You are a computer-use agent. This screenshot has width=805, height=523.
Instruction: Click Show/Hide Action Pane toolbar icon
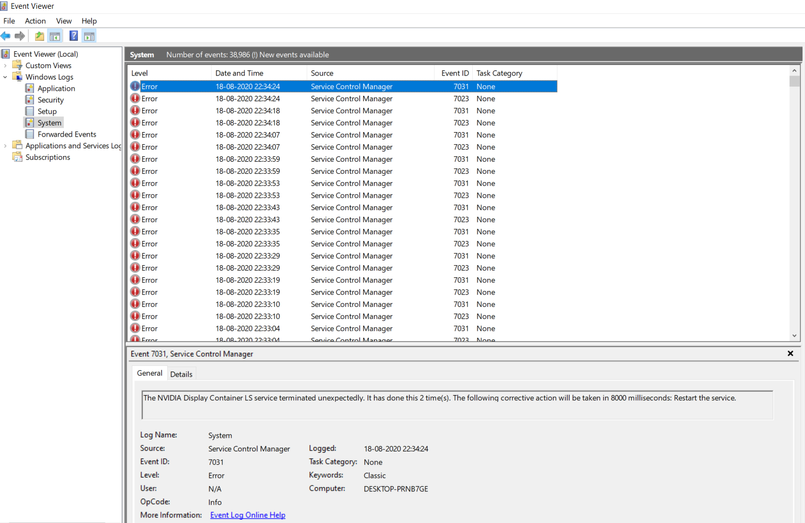point(89,36)
